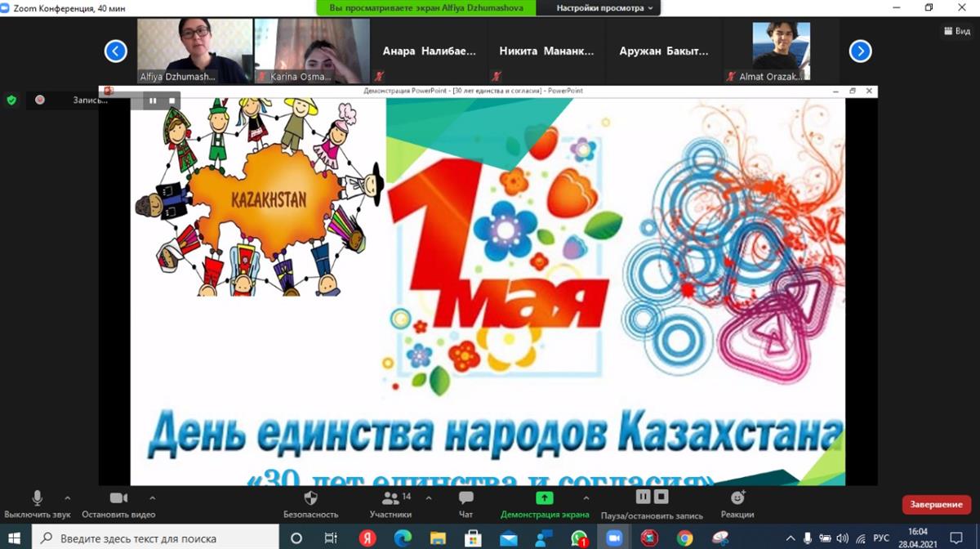
Task: Mute the microphone in Zoom toolbar
Action: [37, 498]
